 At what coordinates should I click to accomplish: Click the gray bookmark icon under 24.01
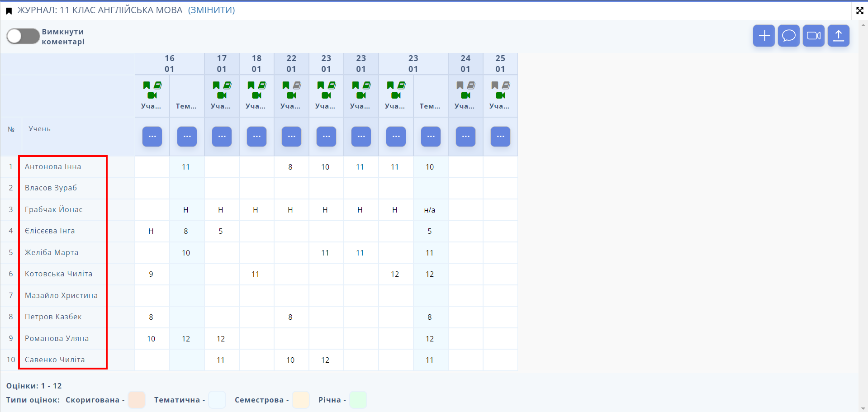460,85
